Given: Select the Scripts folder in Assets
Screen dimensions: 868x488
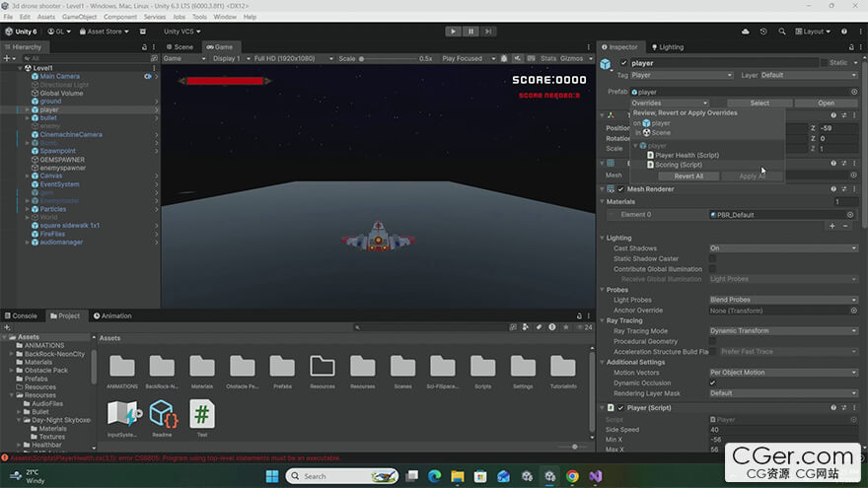Looking at the screenshot, I should click(x=482, y=372).
